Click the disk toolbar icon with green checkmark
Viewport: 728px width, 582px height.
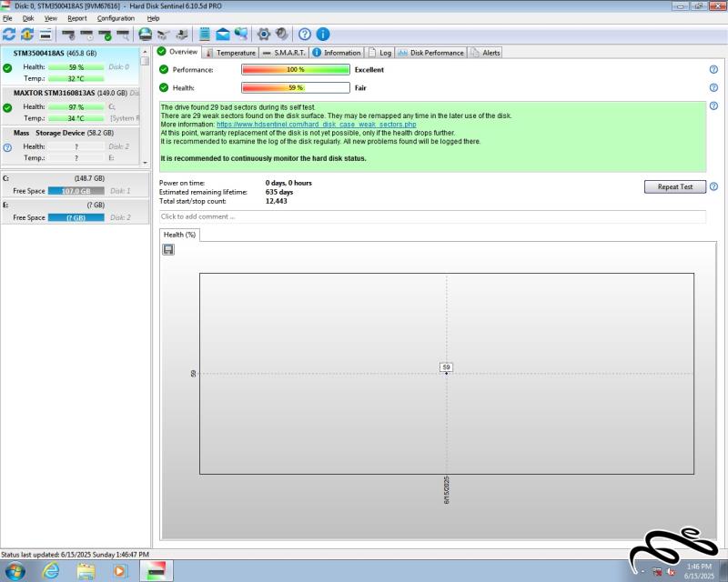pos(105,35)
